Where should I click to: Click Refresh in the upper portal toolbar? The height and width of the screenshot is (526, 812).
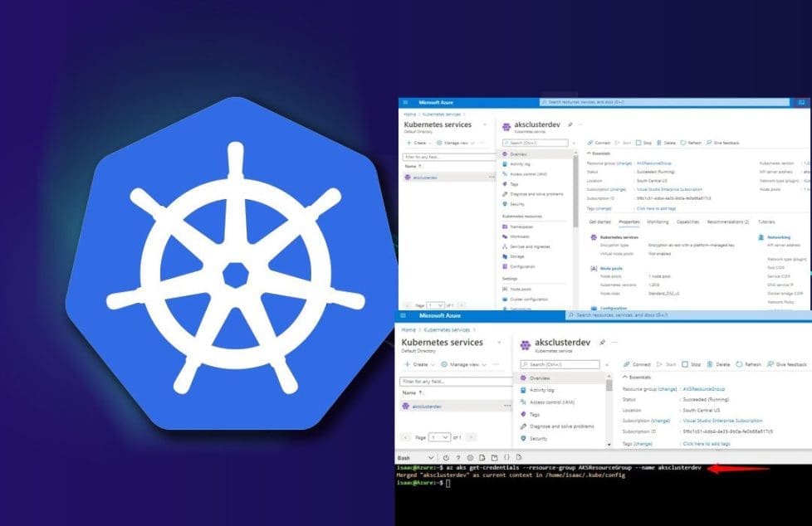[x=691, y=143]
